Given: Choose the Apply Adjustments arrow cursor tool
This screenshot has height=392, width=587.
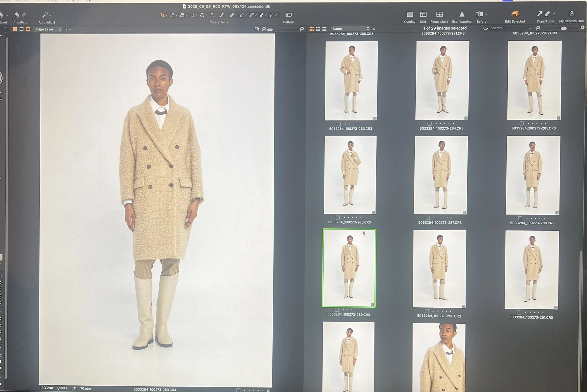Looking at the screenshot, I should pos(262,15).
